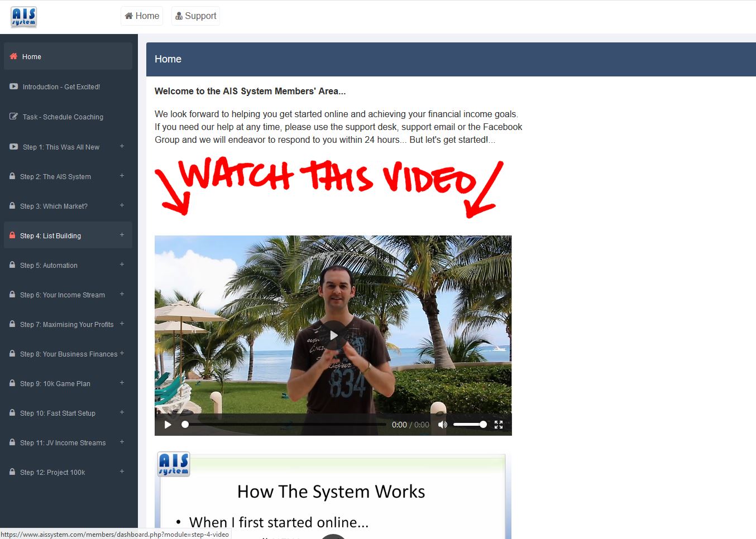
Task: Play the video using the control bar play button
Action: click(168, 425)
